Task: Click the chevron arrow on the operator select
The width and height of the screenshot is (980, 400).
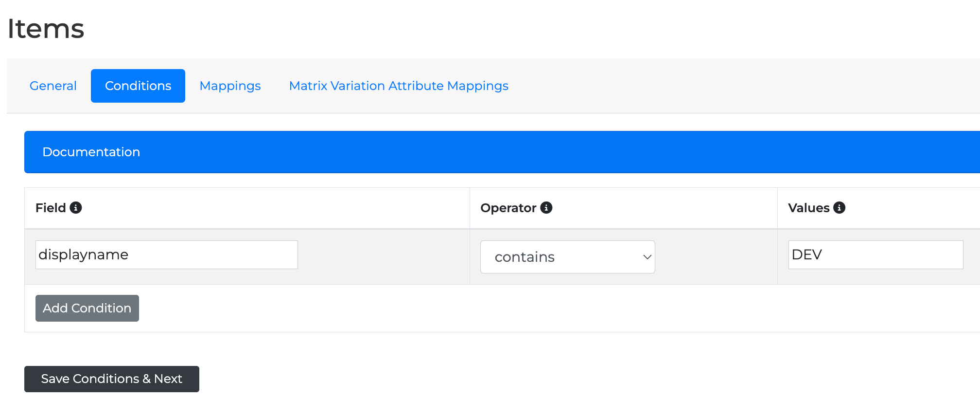Action: [647, 257]
